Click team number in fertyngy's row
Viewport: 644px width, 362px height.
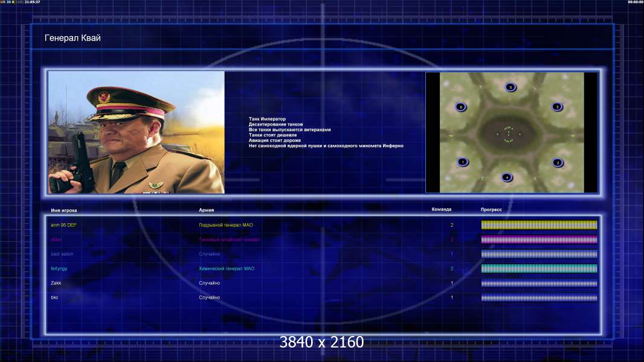point(452,268)
